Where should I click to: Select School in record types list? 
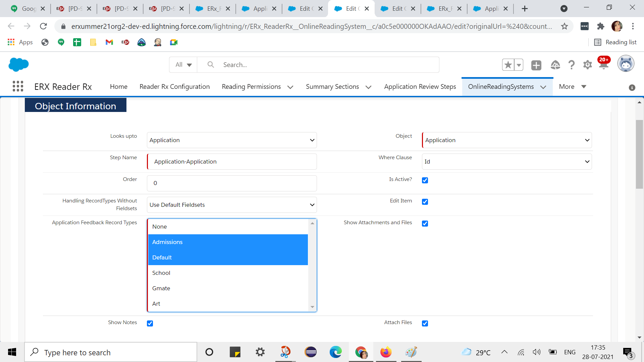point(161,273)
